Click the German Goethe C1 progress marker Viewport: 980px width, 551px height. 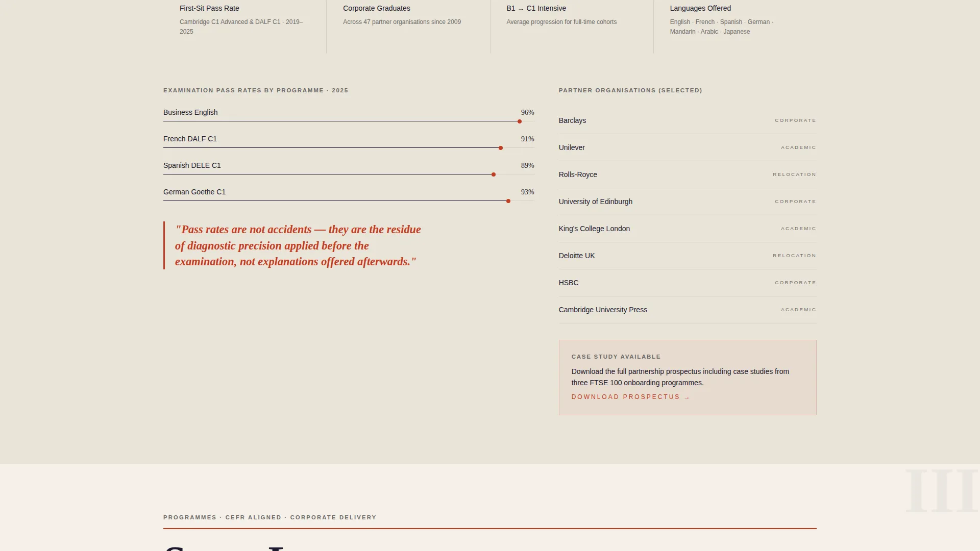click(508, 201)
